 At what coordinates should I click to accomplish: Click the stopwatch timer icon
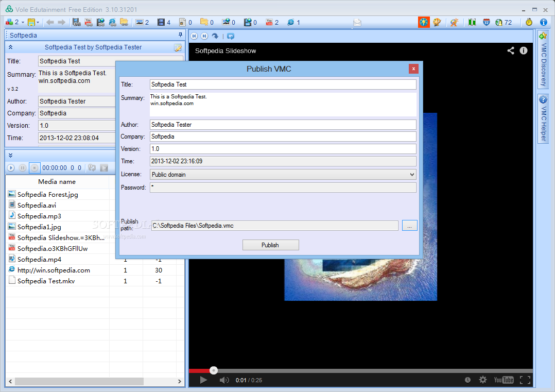coord(529,22)
